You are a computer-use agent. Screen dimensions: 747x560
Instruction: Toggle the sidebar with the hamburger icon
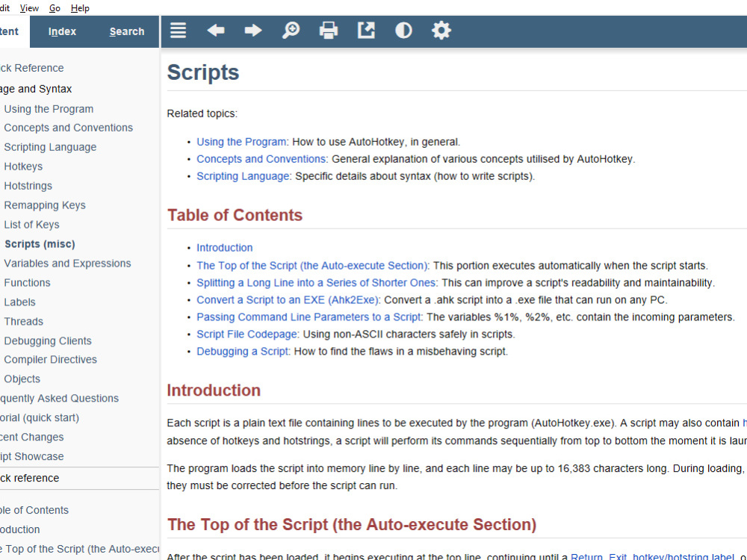point(179,31)
